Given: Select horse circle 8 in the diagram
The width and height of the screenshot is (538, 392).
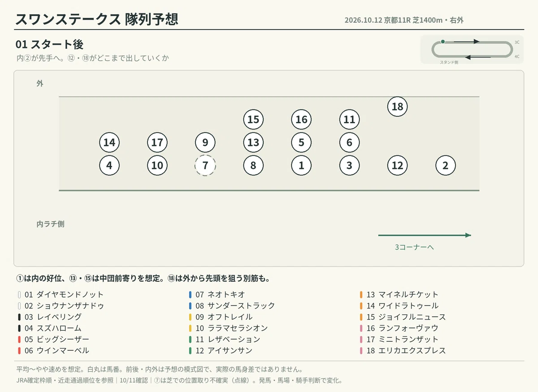Looking at the screenshot, I should point(253,166).
